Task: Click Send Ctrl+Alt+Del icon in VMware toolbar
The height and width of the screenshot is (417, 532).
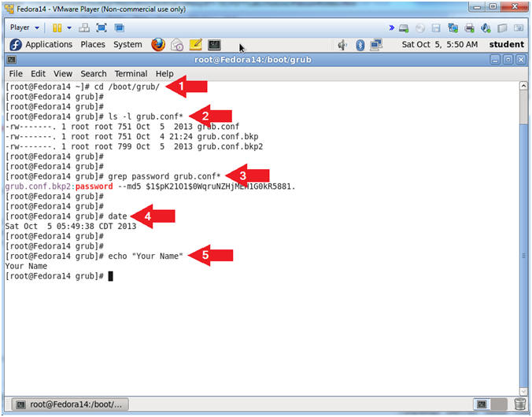Action: 83,28
